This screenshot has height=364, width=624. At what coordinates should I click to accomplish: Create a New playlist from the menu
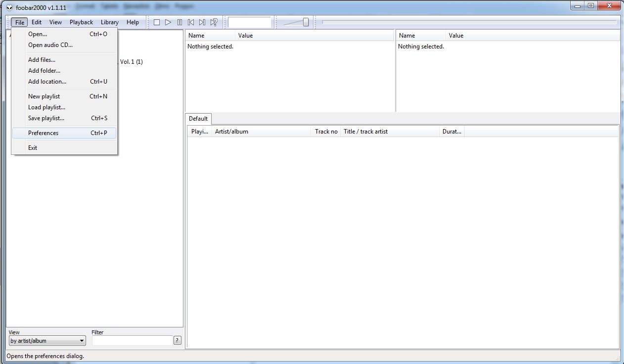pyautogui.click(x=64, y=96)
